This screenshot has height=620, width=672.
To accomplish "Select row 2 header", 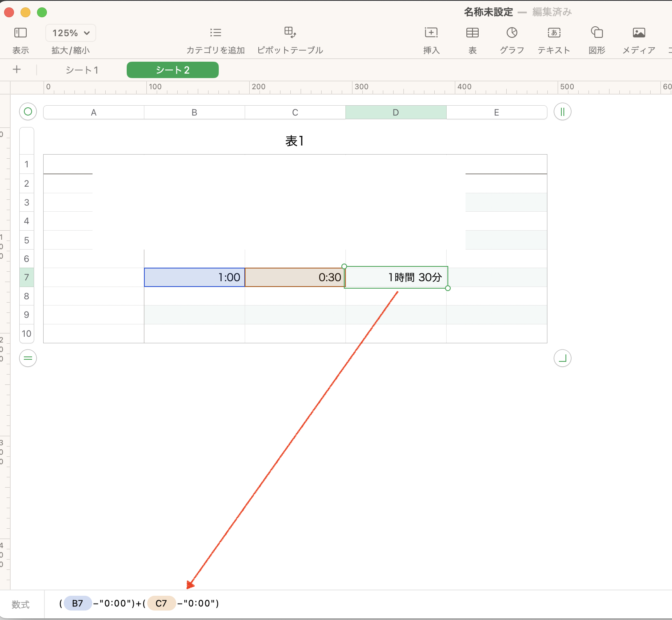I will [27, 183].
